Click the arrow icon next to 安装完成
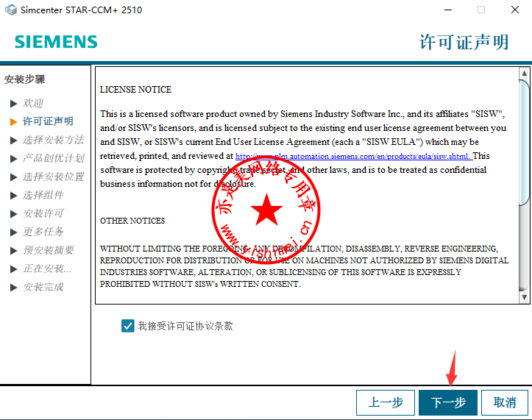This screenshot has width=532, height=420. [x=13, y=287]
